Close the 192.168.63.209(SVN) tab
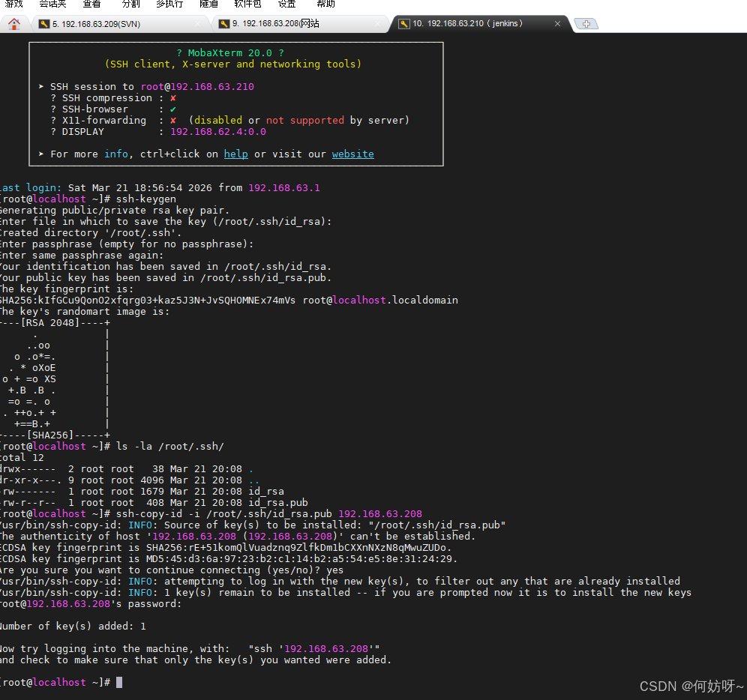 point(198,24)
